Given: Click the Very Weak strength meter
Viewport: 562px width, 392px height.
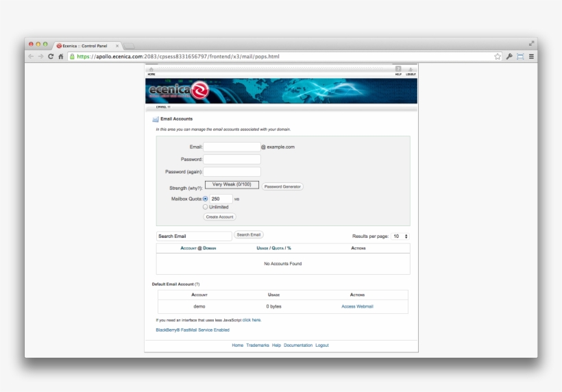Looking at the screenshot, I should click(x=232, y=184).
